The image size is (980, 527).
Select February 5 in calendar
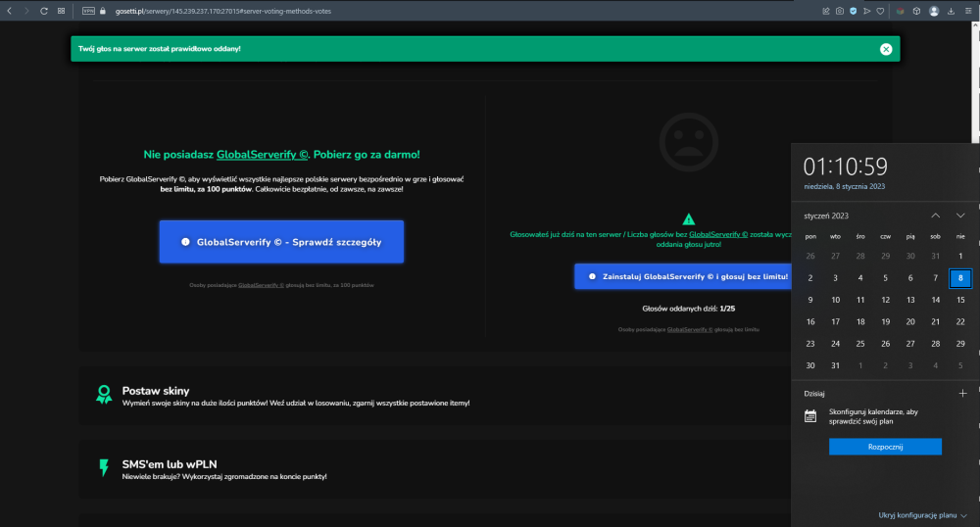[x=960, y=365]
